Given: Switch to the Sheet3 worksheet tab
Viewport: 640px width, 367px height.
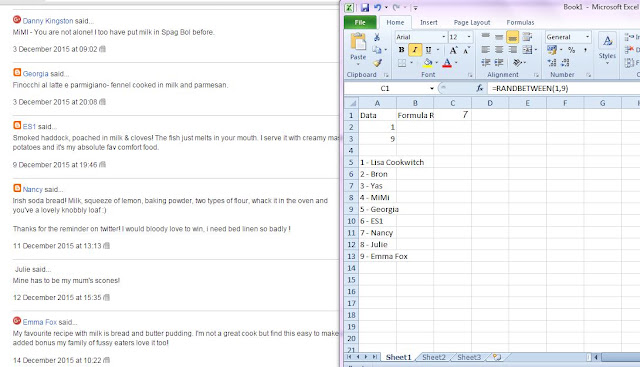Looking at the screenshot, I should pos(469,357).
